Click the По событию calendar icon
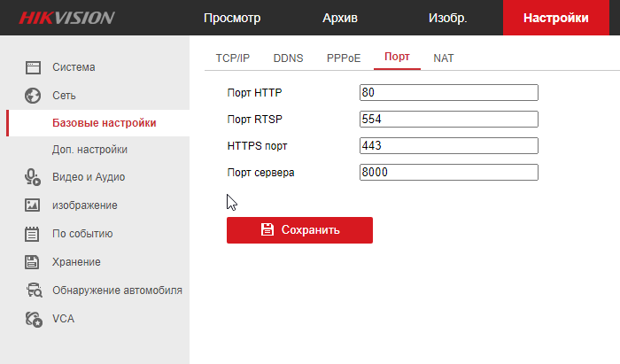Viewport: 620px width, 364px height. 32,234
